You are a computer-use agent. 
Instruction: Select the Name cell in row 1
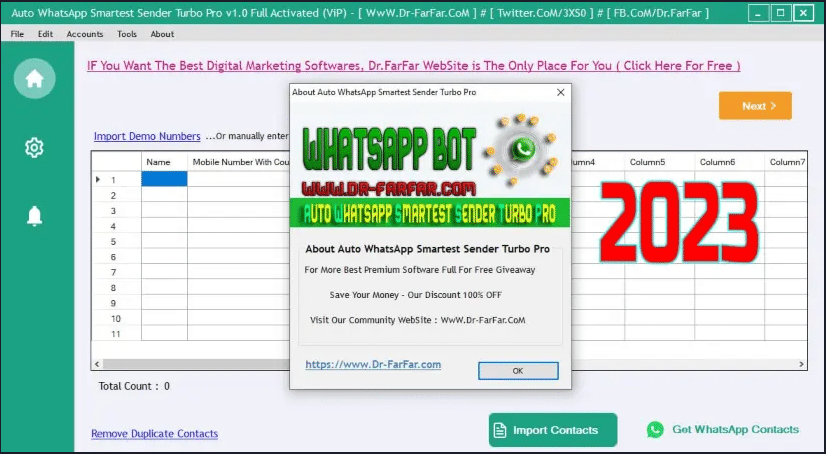(x=164, y=179)
